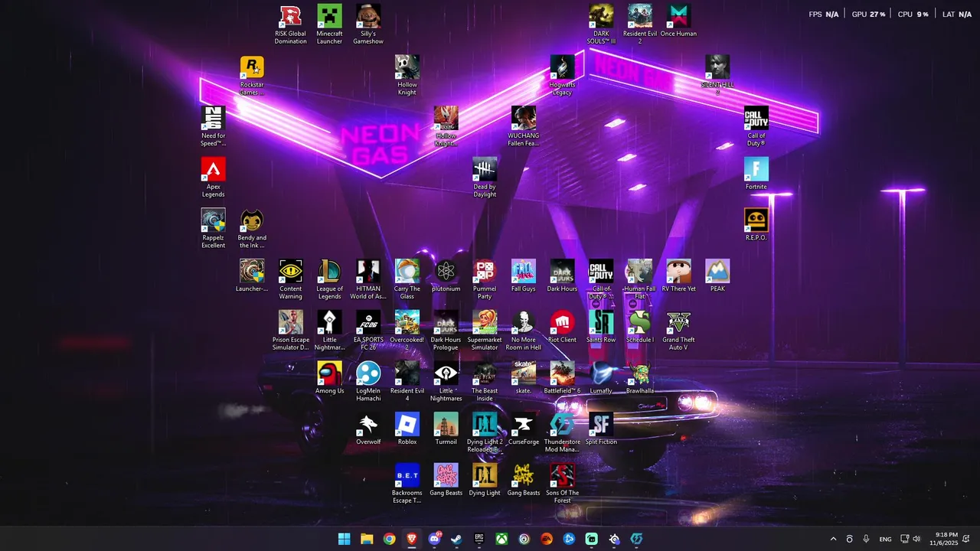Click Human Fall Flat shortcut
Image resolution: width=980 pixels, height=551 pixels.
click(x=640, y=279)
